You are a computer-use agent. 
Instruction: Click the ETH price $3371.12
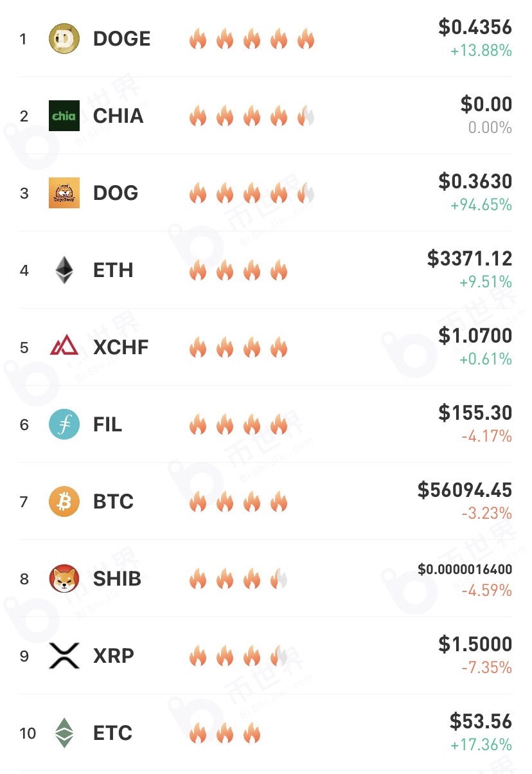click(470, 259)
